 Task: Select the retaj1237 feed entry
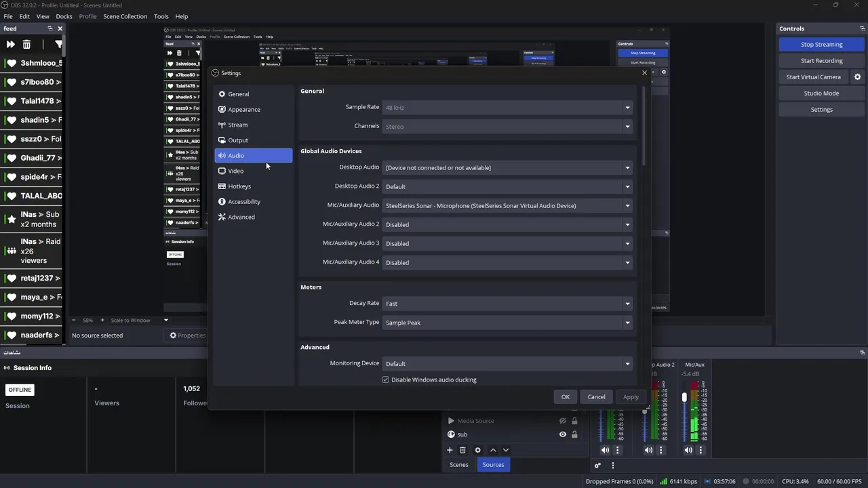click(31, 278)
